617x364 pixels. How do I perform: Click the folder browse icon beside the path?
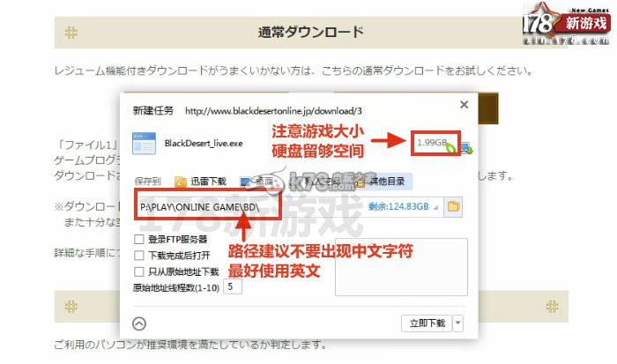click(454, 207)
